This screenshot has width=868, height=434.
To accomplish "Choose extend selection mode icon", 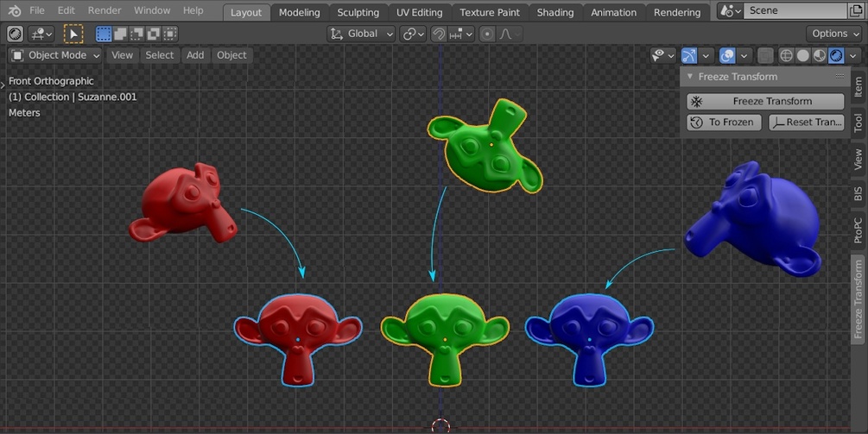I will pos(120,34).
